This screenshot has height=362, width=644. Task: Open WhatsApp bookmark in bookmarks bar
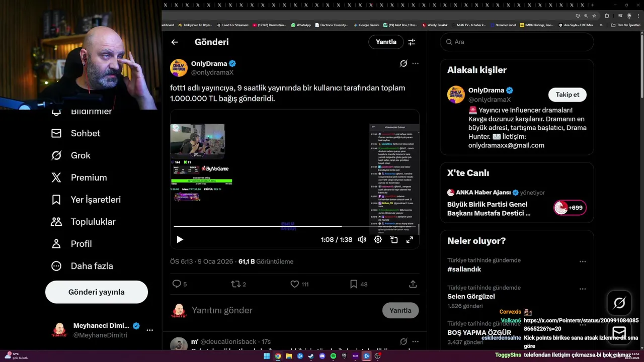(300, 25)
